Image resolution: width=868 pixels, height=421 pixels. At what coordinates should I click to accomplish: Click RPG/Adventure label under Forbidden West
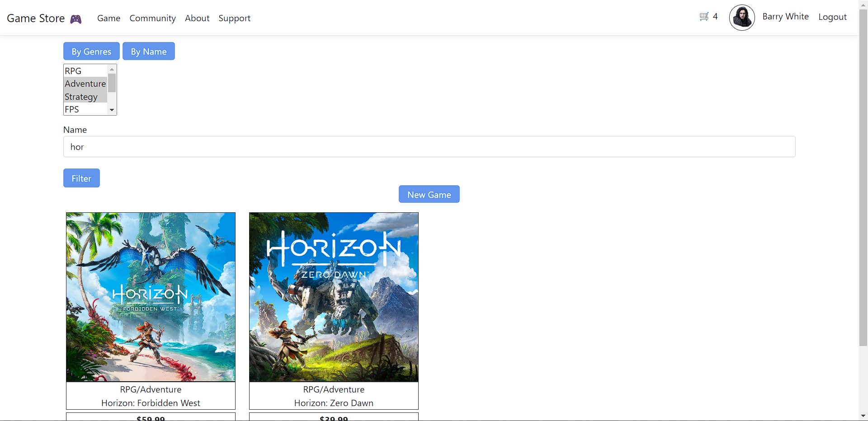click(151, 389)
